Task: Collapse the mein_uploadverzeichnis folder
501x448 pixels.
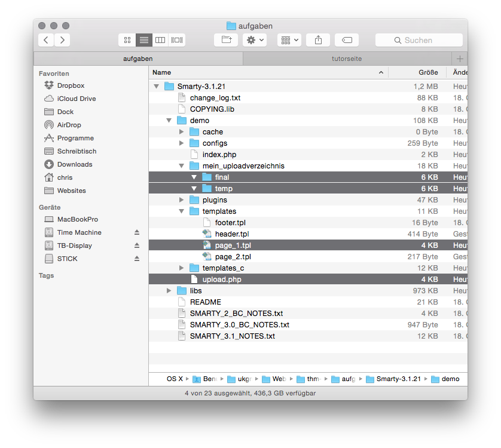Action: pyautogui.click(x=182, y=166)
